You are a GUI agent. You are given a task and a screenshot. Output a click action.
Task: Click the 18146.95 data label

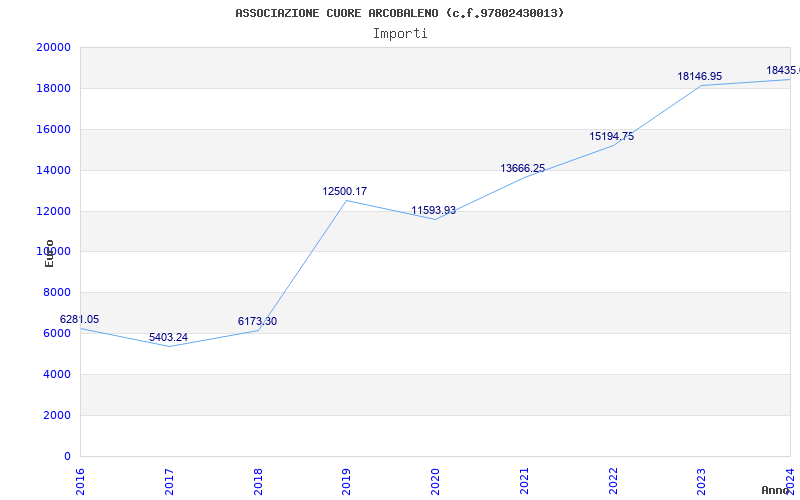[x=699, y=76]
